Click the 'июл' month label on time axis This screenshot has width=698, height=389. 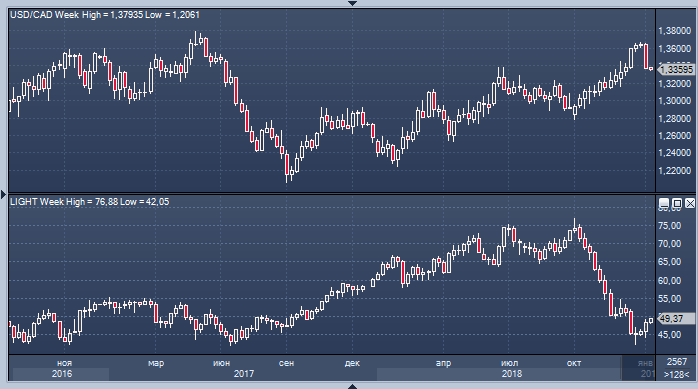pyautogui.click(x=509, y=363)
